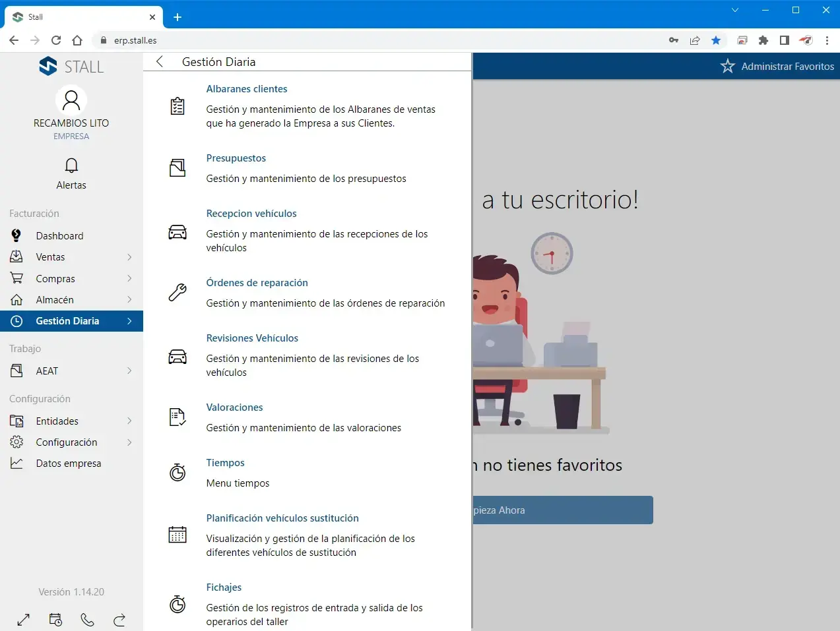Bookmark the page with browser star
840x631 pixels.
click(x=716, y=40)
